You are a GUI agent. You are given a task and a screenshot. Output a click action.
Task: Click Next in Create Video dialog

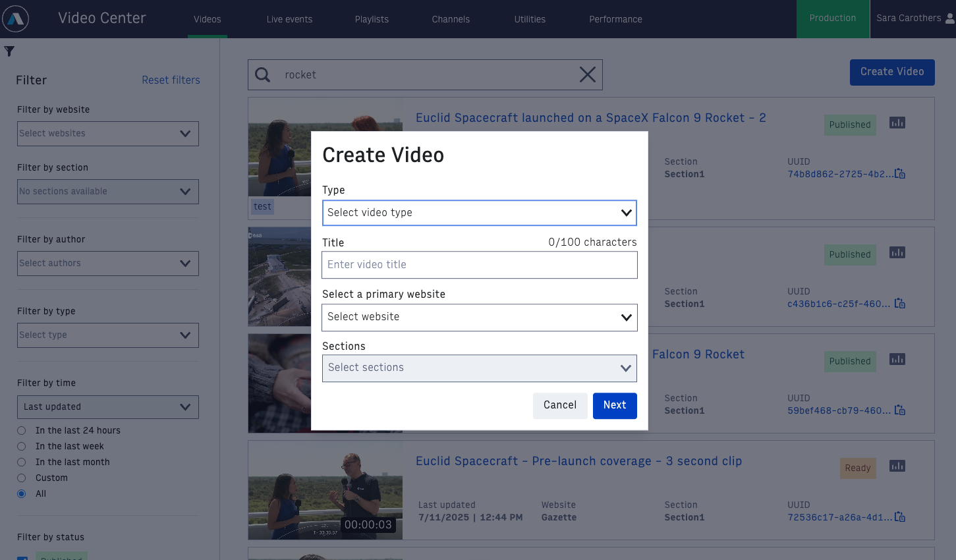[x=615, y=405]
